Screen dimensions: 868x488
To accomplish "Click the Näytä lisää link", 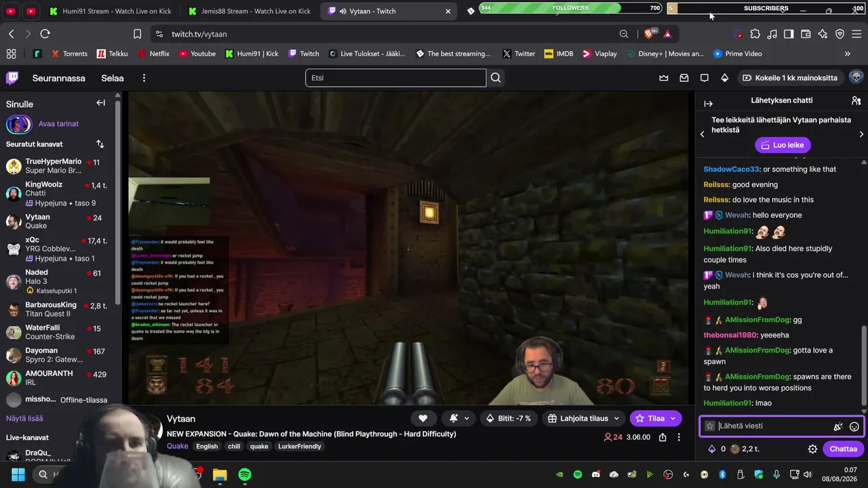I will (24, 419).
